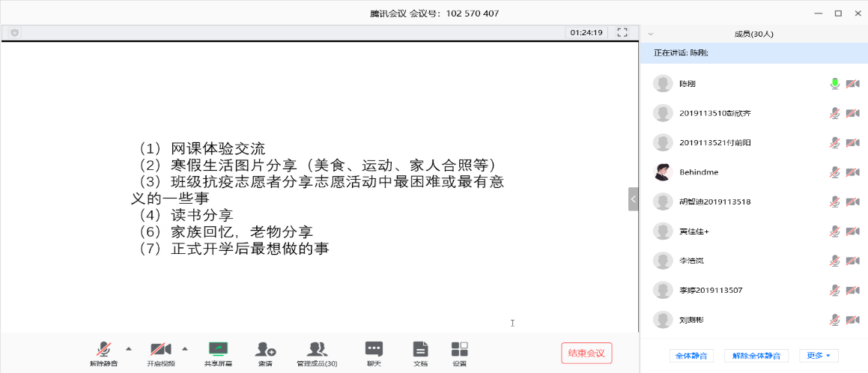Toggle Behindme's camera icon

point(853,172)
